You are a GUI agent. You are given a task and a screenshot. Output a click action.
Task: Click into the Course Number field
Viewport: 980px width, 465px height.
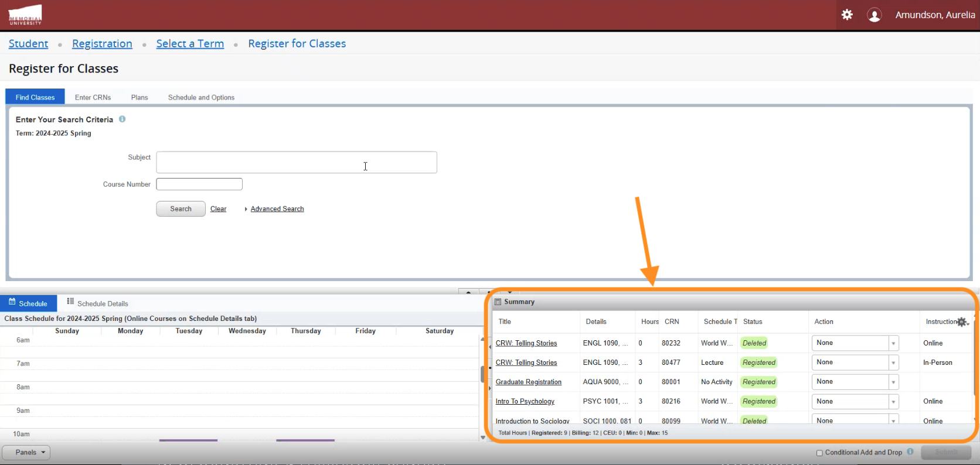click(x=199, y=184)
